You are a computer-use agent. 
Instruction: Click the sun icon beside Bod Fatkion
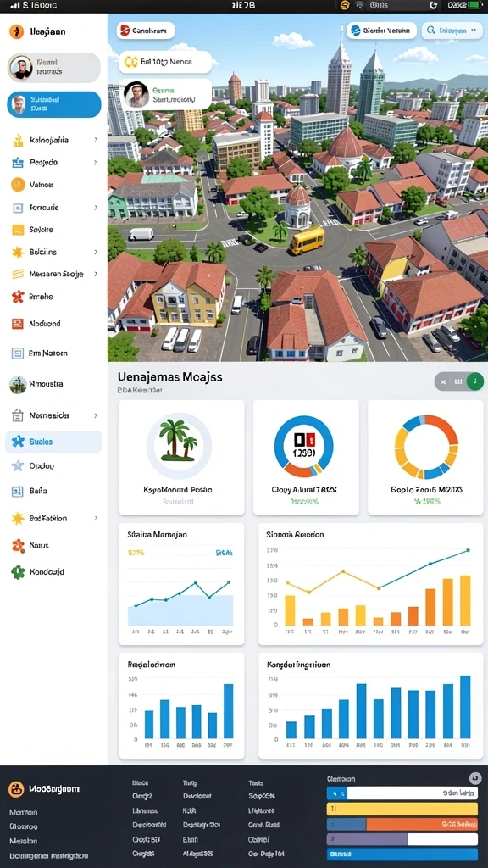tap(18, 519)
